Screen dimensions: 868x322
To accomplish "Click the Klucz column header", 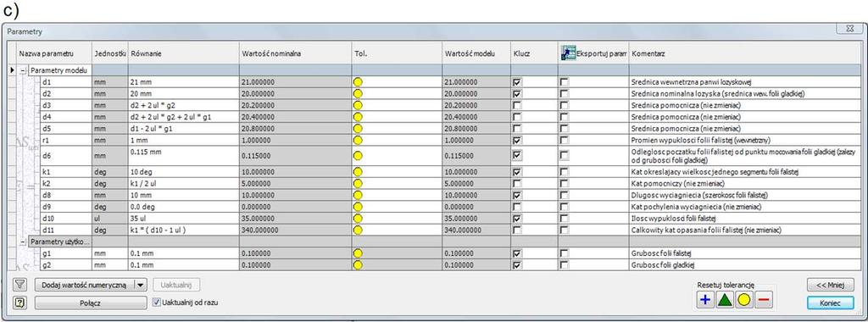I will 534,53.
